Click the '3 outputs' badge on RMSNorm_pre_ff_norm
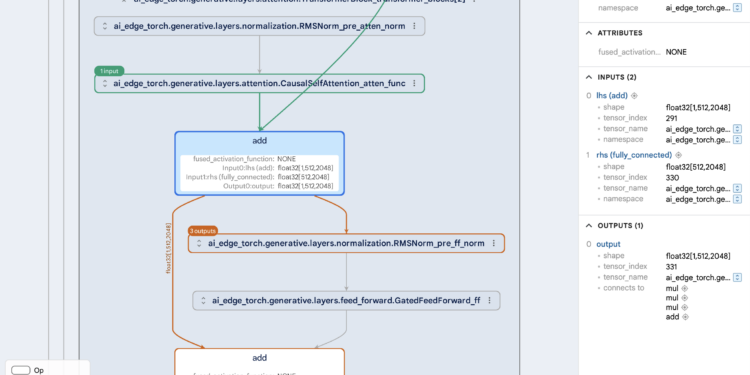 coord(203,231)
